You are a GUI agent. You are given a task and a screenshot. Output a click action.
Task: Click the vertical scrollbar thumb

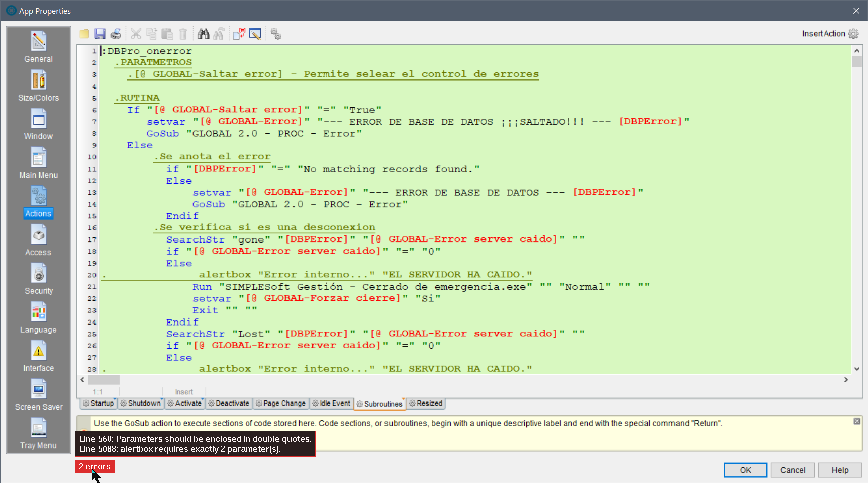point(857,61)
